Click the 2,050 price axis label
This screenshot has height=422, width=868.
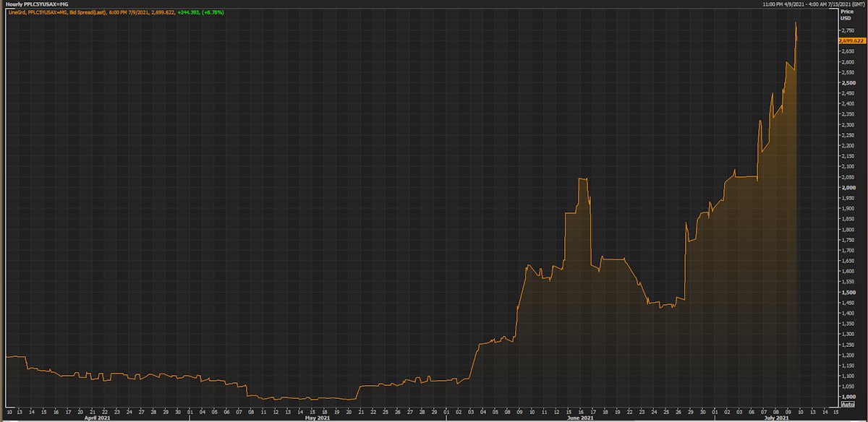click(x=846, y=178)
